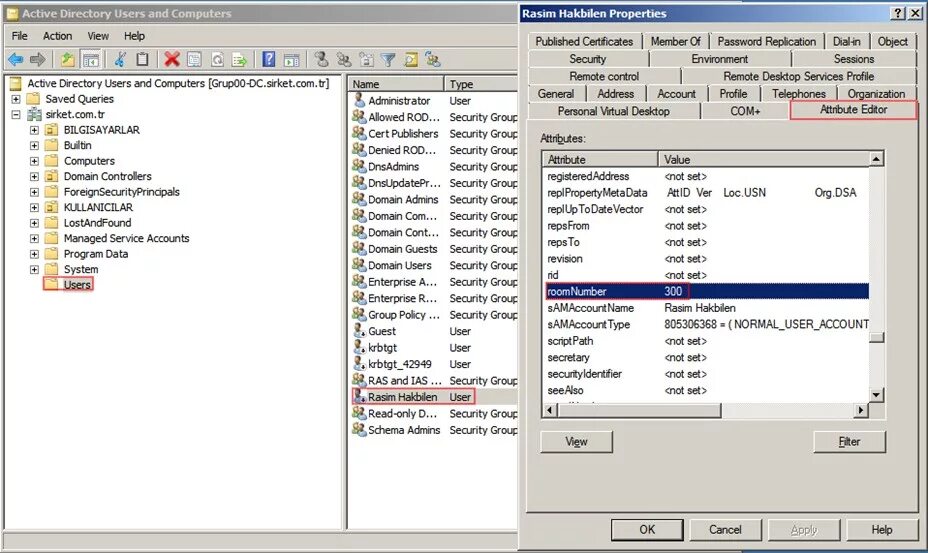Click the Domain Admins group icon
This screenshot has height=553, width=928.
pyautogui.click(x=359, y=199)
